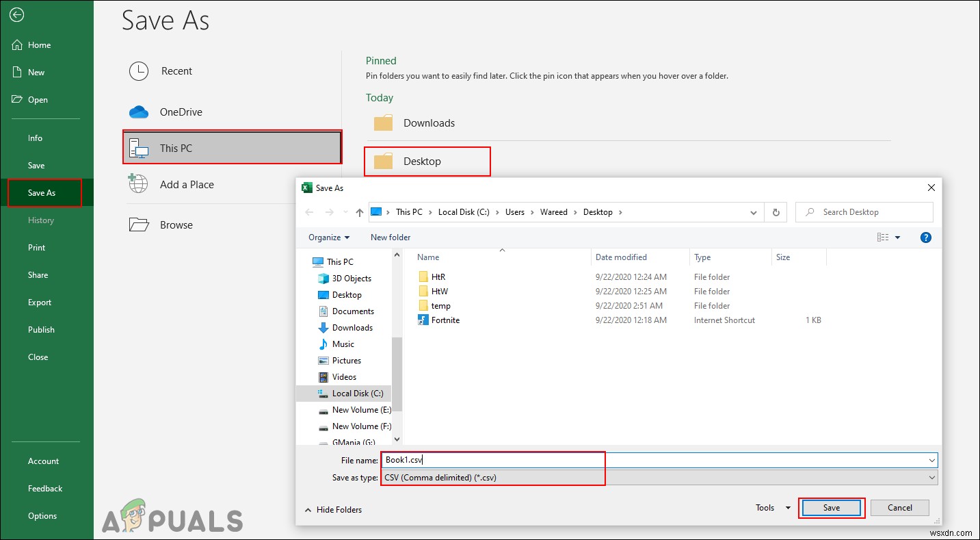Click the back arrow in the Excel sidebar

[x=16, y=14]
